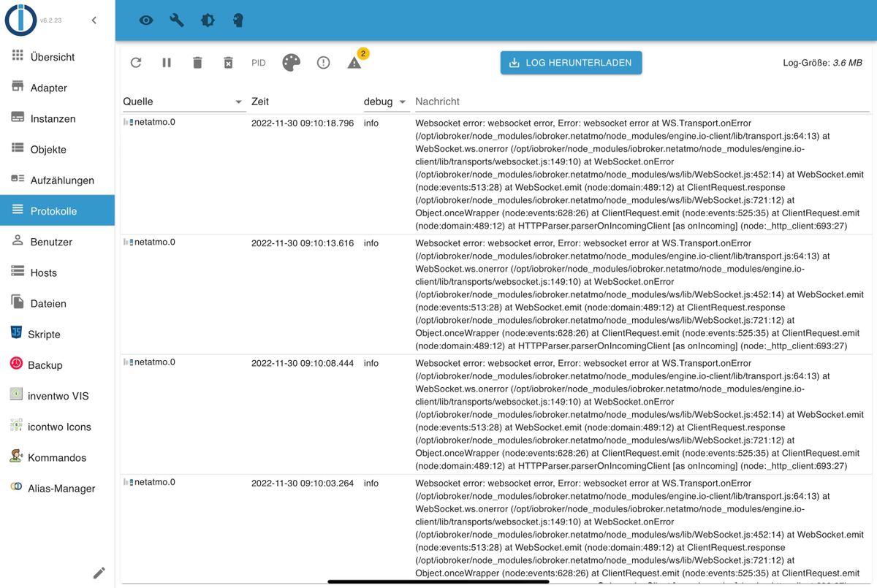Go to Hosts in the sidebar
This screenshot has width=877, height=588.
point(57,272)
